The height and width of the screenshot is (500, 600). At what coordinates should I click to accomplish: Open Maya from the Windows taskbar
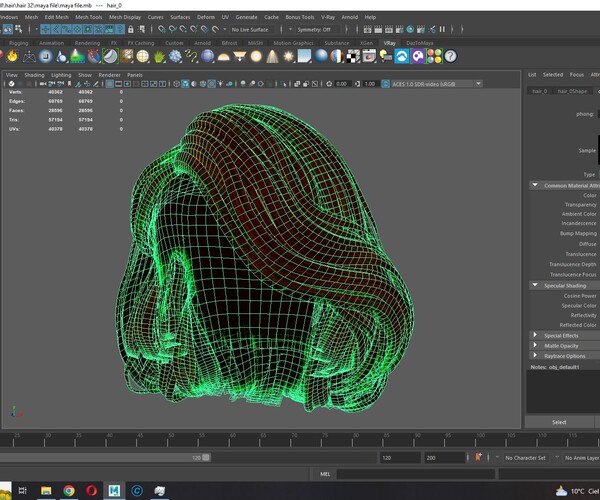click(114, 490)
